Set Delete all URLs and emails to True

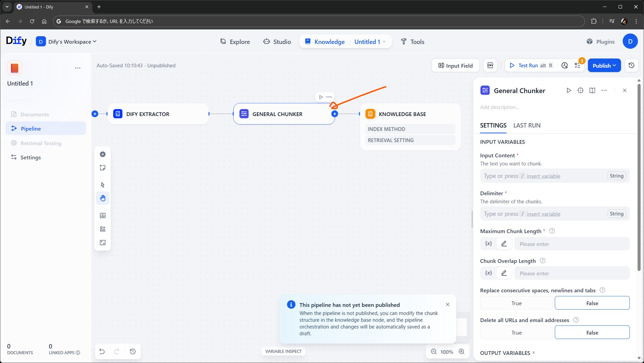pos(516,333)
